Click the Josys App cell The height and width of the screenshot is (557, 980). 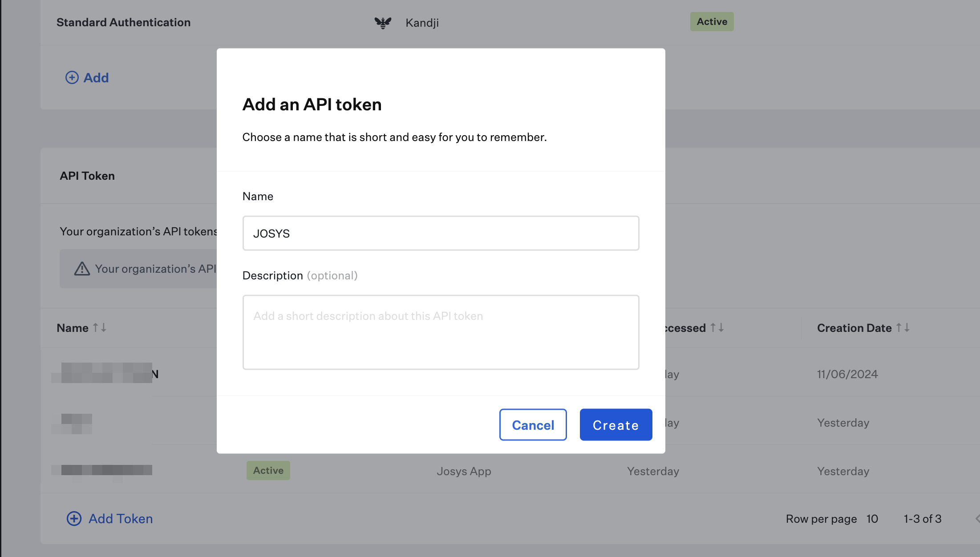[x=464, y=471]
